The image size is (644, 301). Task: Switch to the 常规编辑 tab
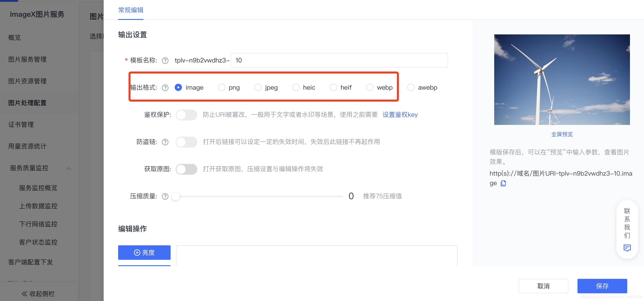131,10
